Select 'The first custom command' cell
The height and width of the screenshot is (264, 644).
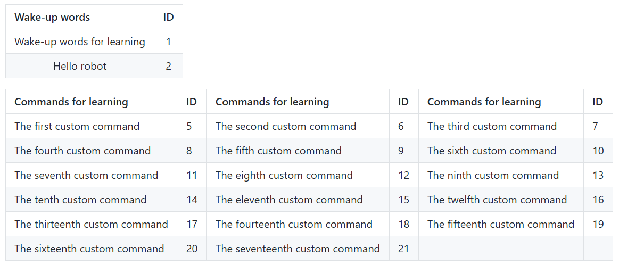[x=92, y=126]
